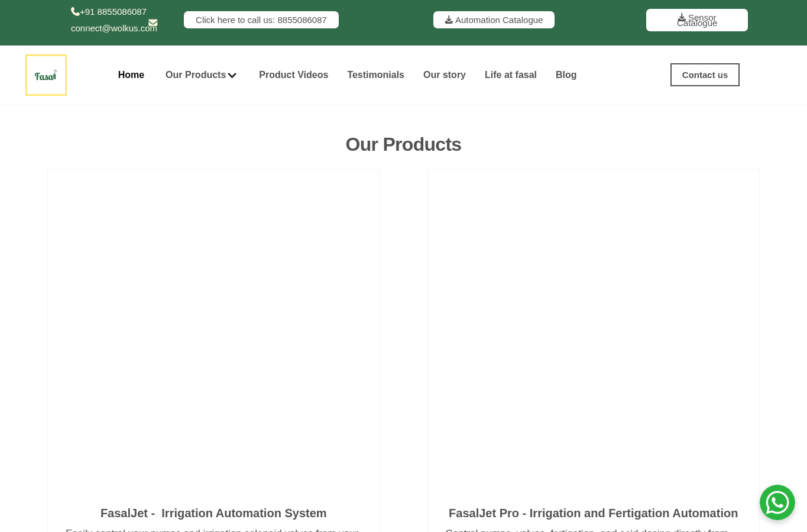Open the Product Videos page
Image resolution: width=807 pixels, height=532 pixels.
tap(293, 75)
